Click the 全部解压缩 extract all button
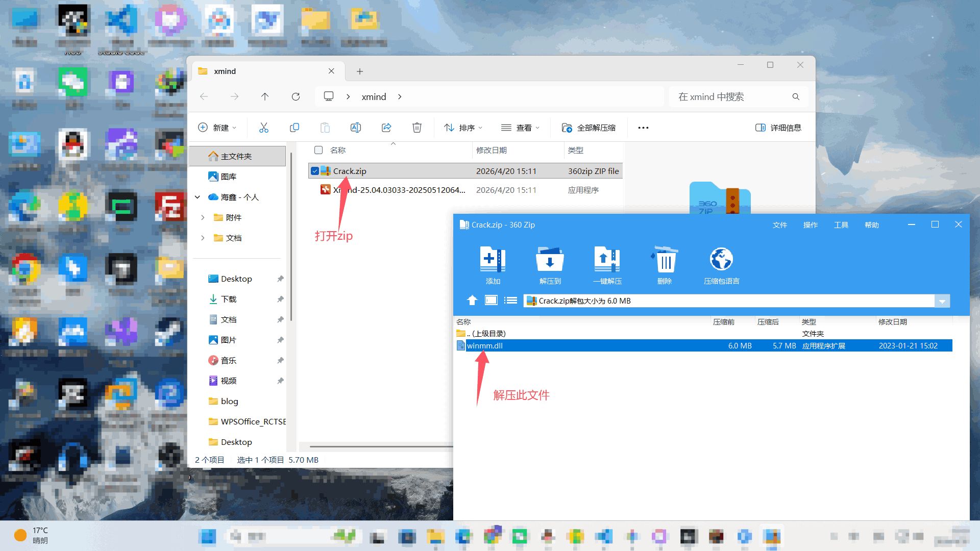This screenshot has height=551, width=980. point(589,128)
